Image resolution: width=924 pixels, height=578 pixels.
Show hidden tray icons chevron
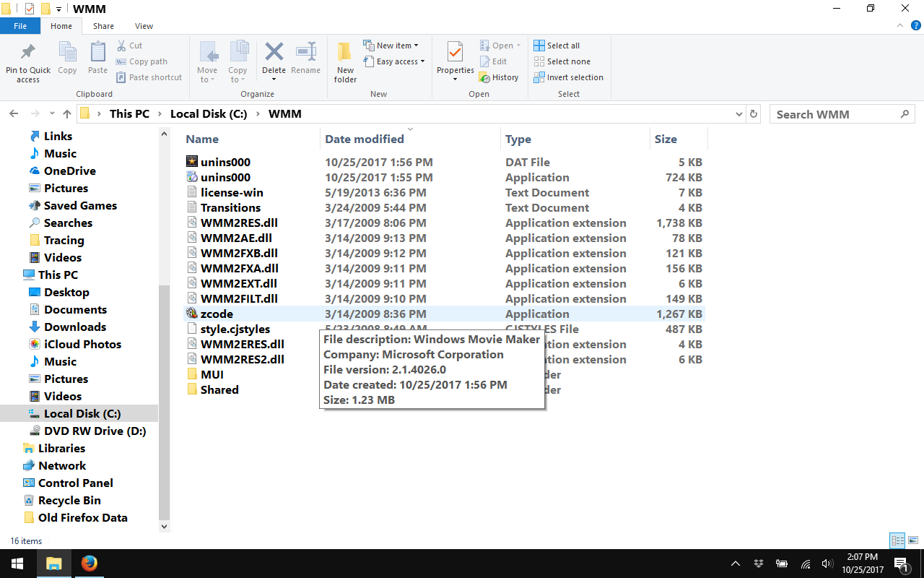coord(736,564)
